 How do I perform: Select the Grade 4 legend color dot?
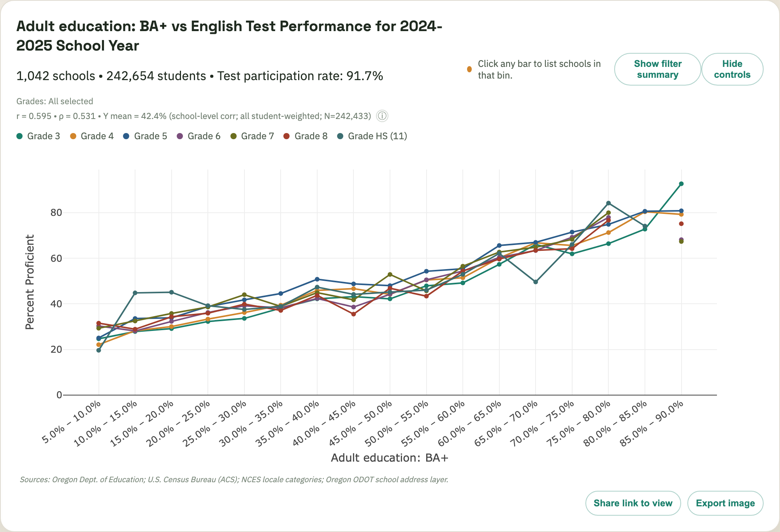point(73,136)
